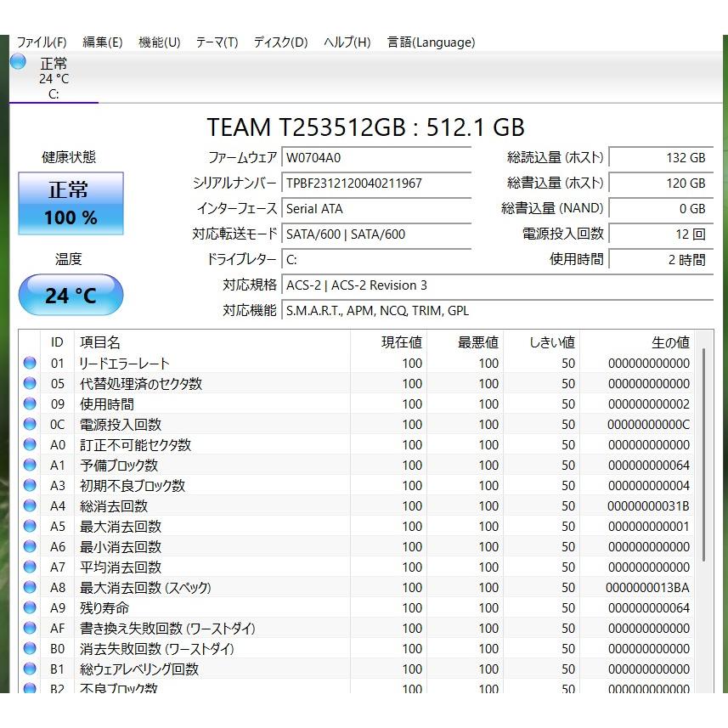Click raw value 0000000013BA
This screenshot has width=728, height=728.
[x=647, y=588]
